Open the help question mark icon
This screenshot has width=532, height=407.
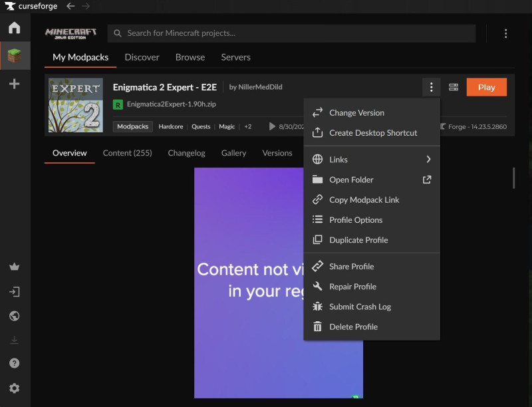click(14, 363)
